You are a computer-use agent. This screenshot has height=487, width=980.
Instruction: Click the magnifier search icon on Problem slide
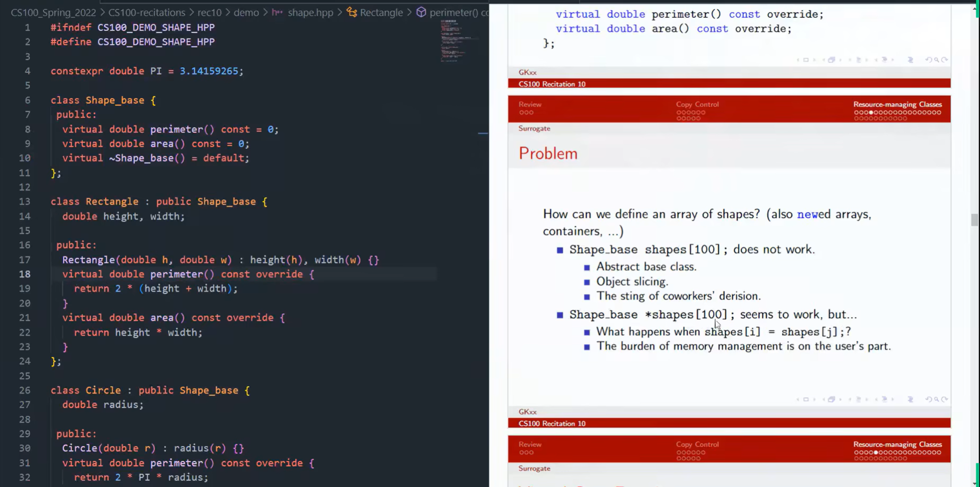[x=936, y=399]
